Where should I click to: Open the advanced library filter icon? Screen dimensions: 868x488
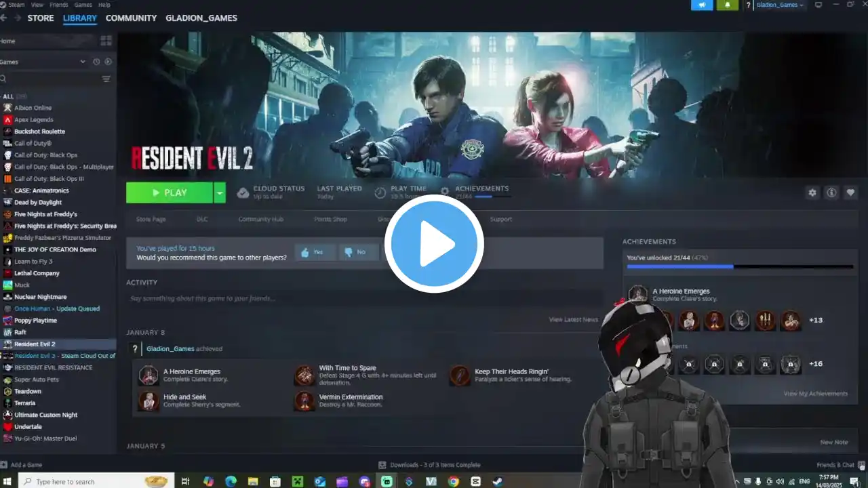click(106, 79)
